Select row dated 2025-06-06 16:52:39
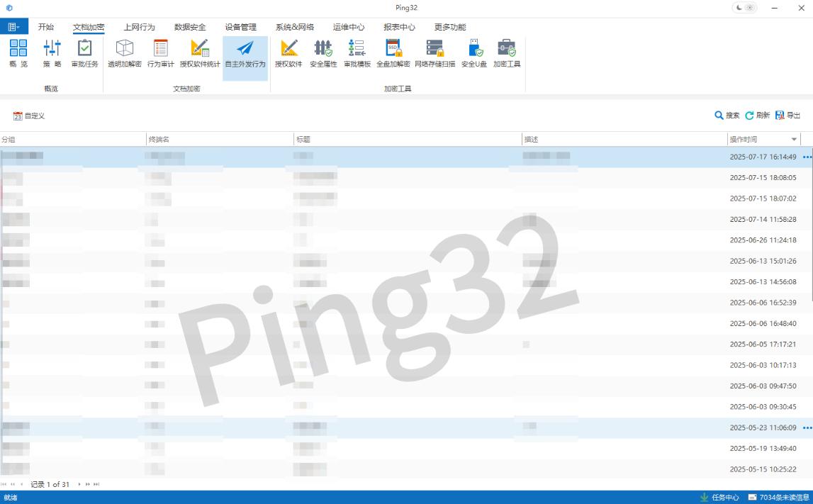 [407, 303]
